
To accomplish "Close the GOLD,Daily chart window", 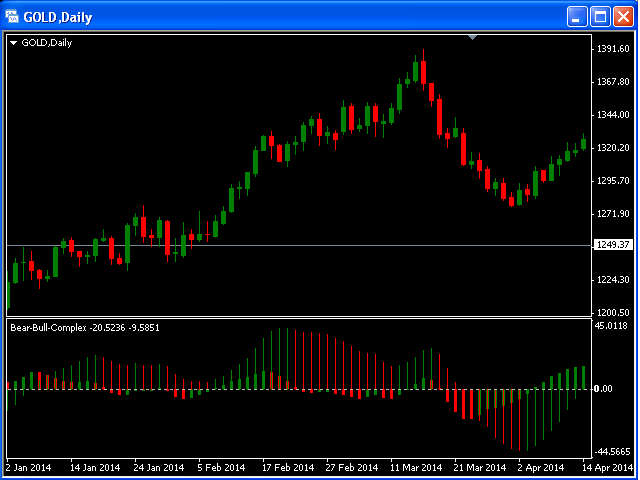I will pos(623,17).
